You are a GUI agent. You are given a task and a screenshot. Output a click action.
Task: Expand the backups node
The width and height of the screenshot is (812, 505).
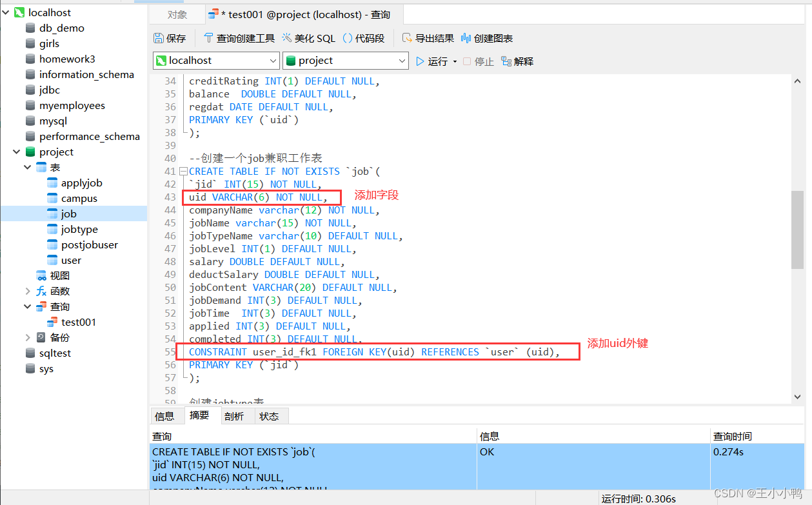pyautogui.click(x=28, y=337)
